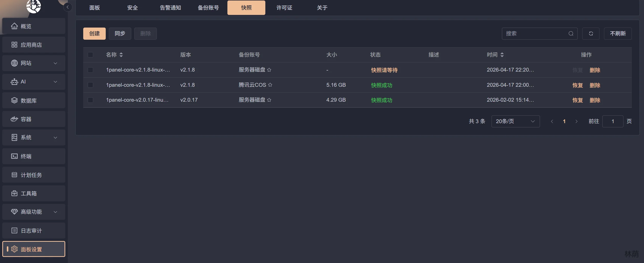
Task: Check the v2.0.17 snapshot row checkbox
Action: pyautogui.click(x=90, y=100)
